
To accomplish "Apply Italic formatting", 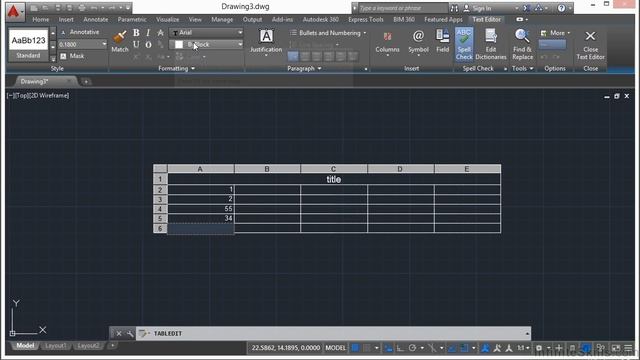I will tap(148, 33).
